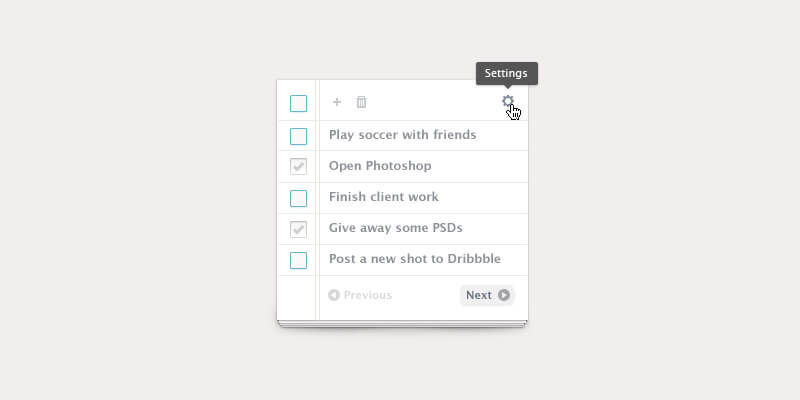The width and height of the screenshot is (800, 400).
Task: Check the Finish client work checkbox
Action: [x=298, y=198]
